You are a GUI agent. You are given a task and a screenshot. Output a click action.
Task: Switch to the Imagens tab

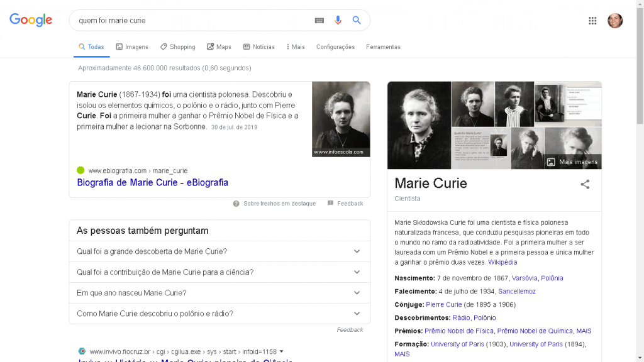pos(132,47)
